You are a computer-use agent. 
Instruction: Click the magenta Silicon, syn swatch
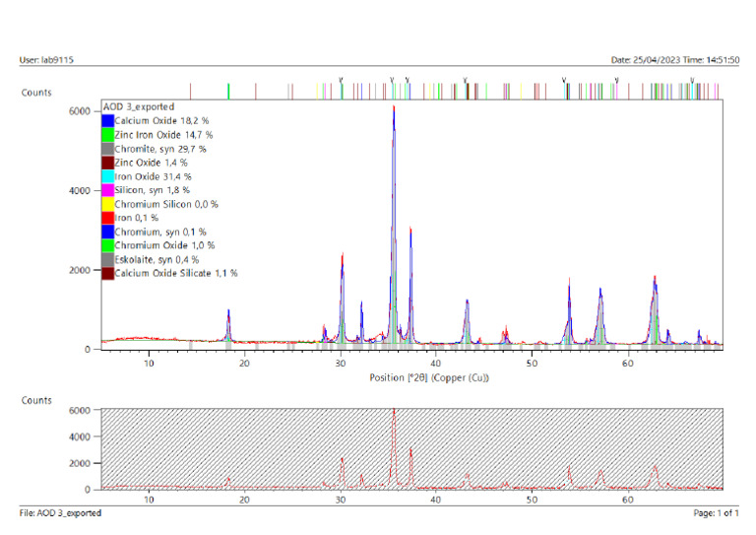[x=107, y=189]
